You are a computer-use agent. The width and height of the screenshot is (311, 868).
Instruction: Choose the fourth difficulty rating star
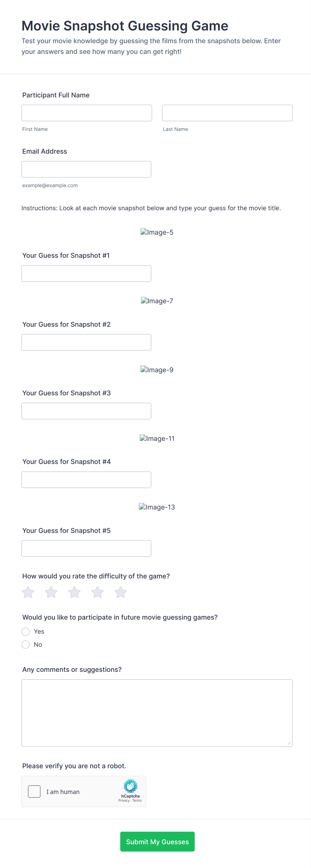[98, 592]
